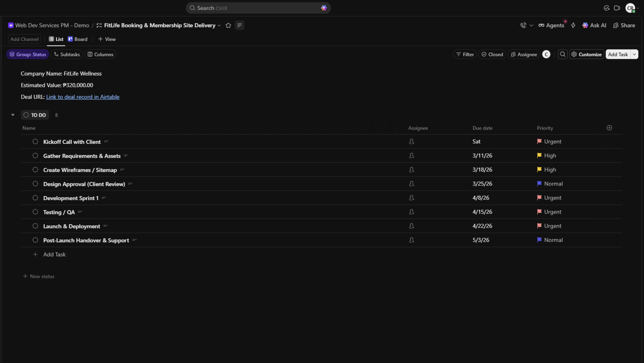Viewport: 644px width, 363px height.
Task: Switch to the List view tab
Action: coord(56,39)
